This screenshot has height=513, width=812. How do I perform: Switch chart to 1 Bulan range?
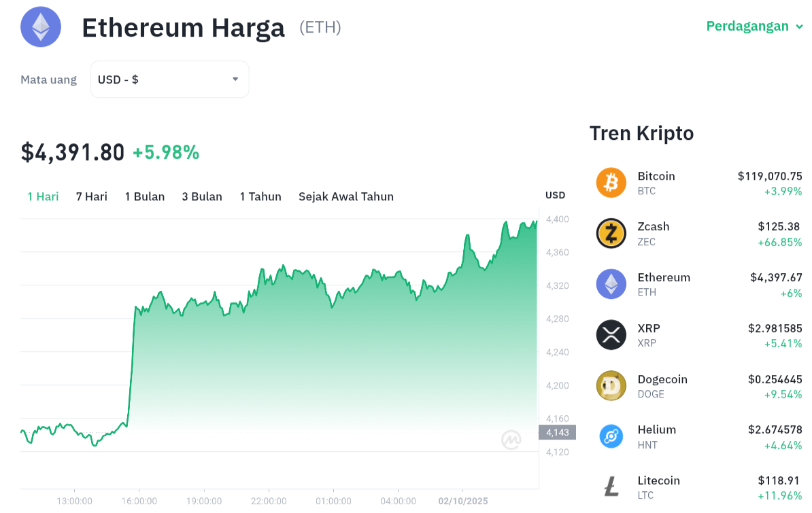145,196
